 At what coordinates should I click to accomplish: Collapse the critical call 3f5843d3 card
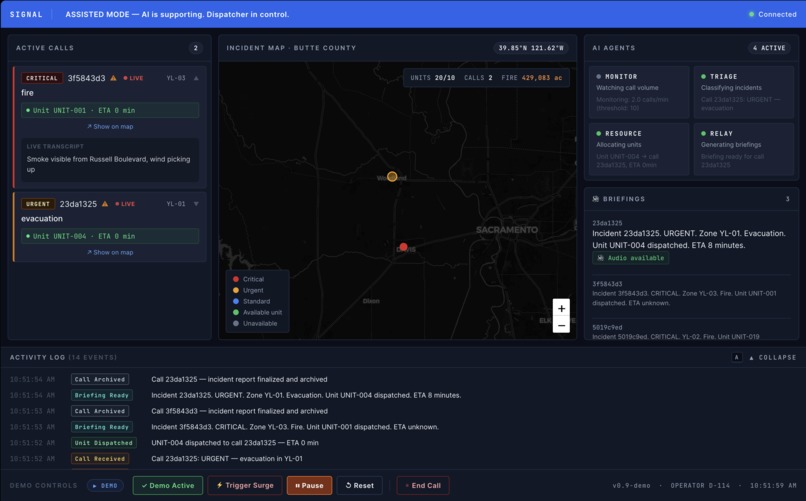[x=196, y=78]
